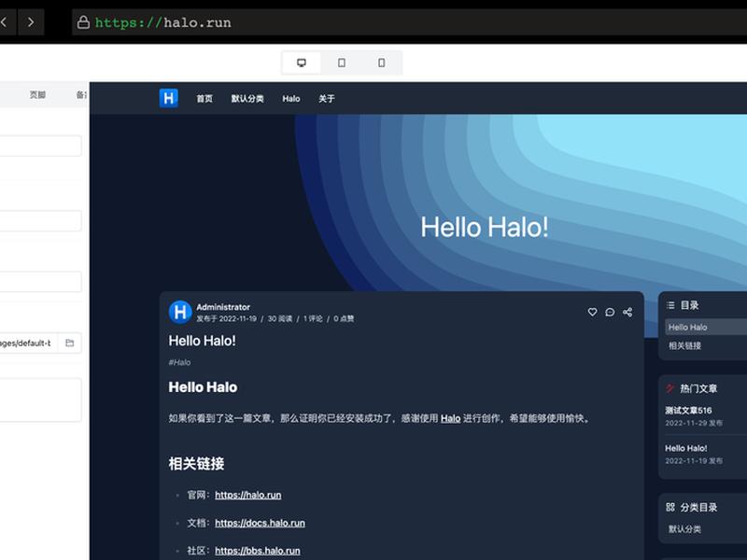This screenshot has width=747, height=560.
Task: Jump to 相关链接 in table of contents
Action: [684, 345]
